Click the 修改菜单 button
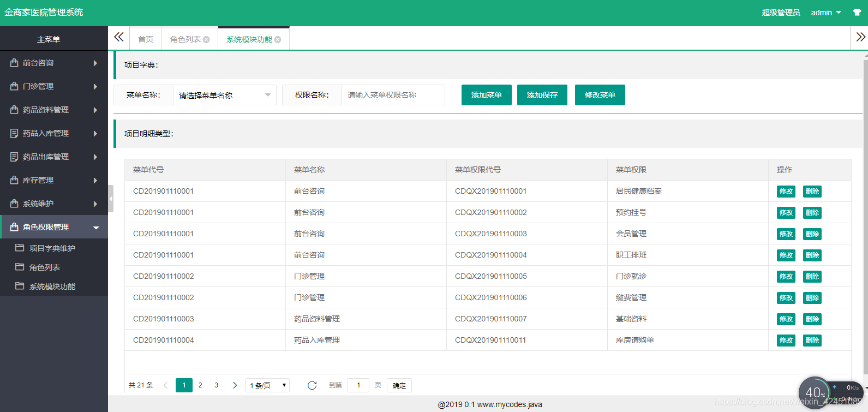This screenshot has height=412, width=868. (600, 95)
